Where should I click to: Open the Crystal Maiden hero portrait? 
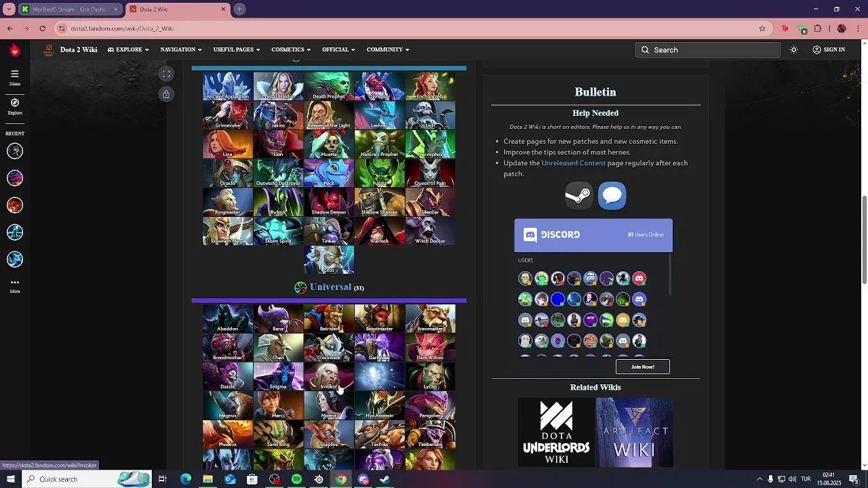278,86
